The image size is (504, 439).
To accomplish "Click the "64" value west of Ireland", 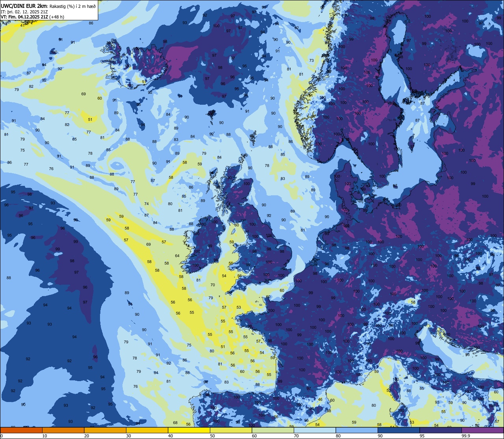I will pos(177,256).
